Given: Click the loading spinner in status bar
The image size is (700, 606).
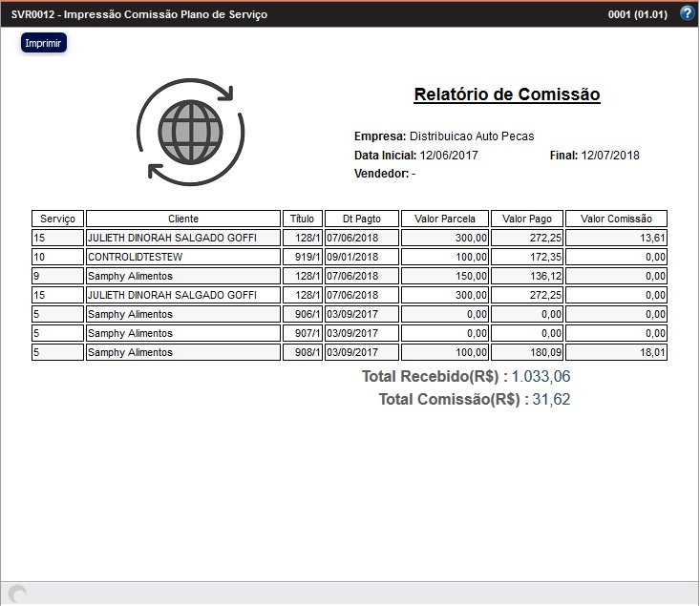Looking at the screenshot, I should tap(18, 595).
